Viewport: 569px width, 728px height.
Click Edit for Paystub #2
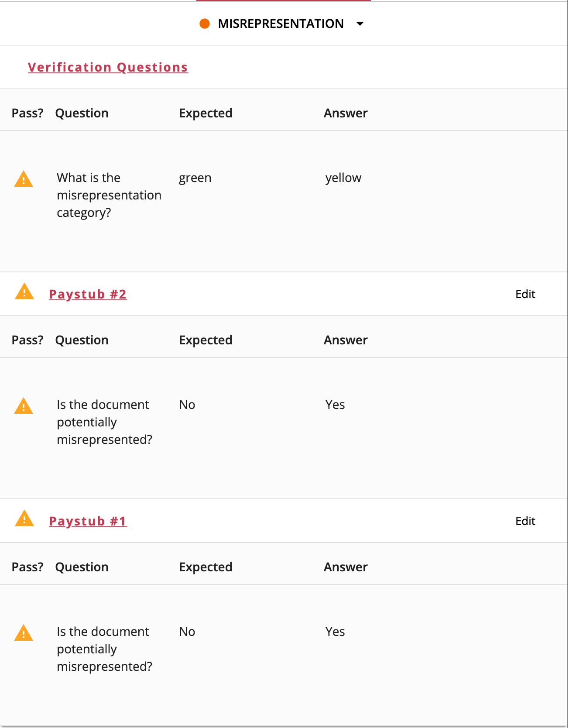[525, 294]
